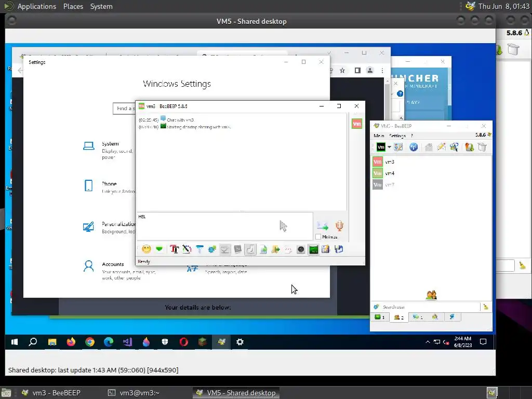Click the bookmark star icon in Chrome
Image resolution: width=532 pixels, height=399 pixels.
pyautogui.click(x=342, y=70)
